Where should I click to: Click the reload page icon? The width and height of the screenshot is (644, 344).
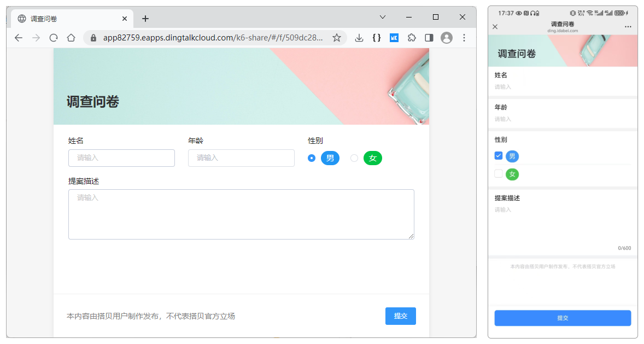pos(54,38)
